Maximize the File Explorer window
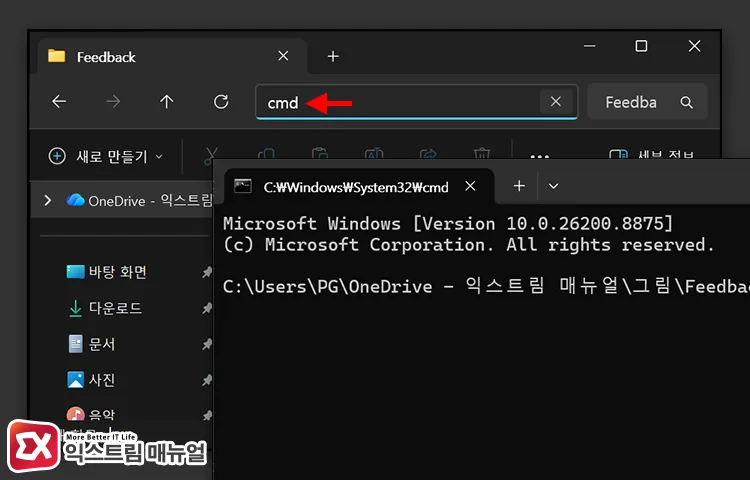 641,46
